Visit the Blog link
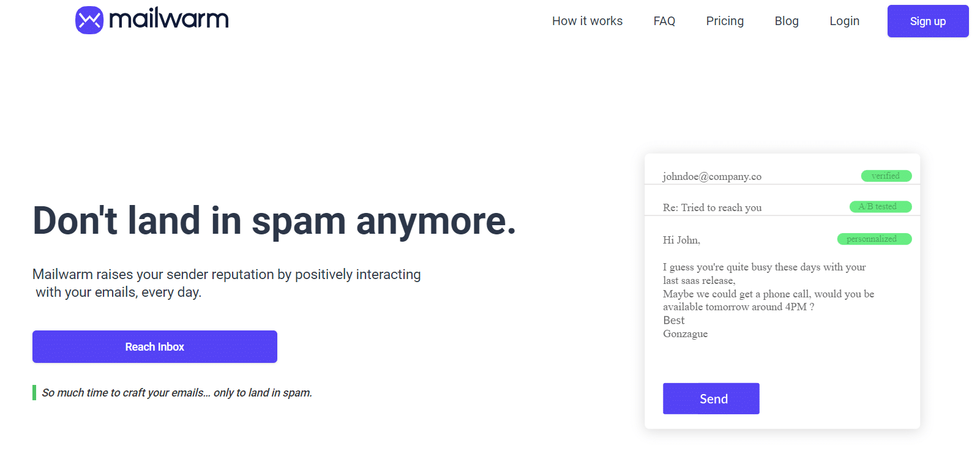The height and width of the screenshot is (451, 980). click(x=787, y=21)
